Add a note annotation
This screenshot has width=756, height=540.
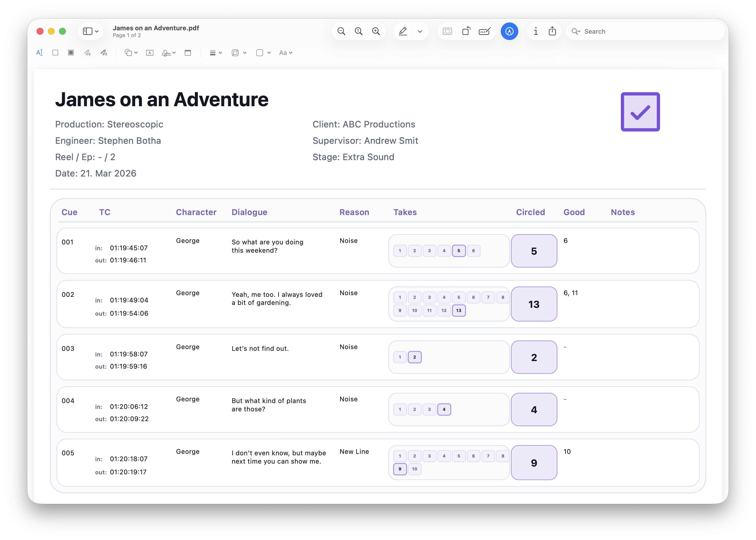[x=188, y=52]
